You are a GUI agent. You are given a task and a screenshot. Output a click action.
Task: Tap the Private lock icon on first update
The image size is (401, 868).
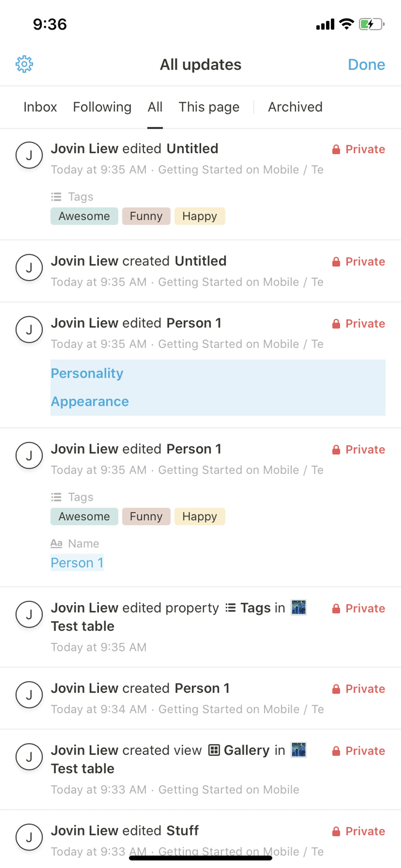coord(336,149)
